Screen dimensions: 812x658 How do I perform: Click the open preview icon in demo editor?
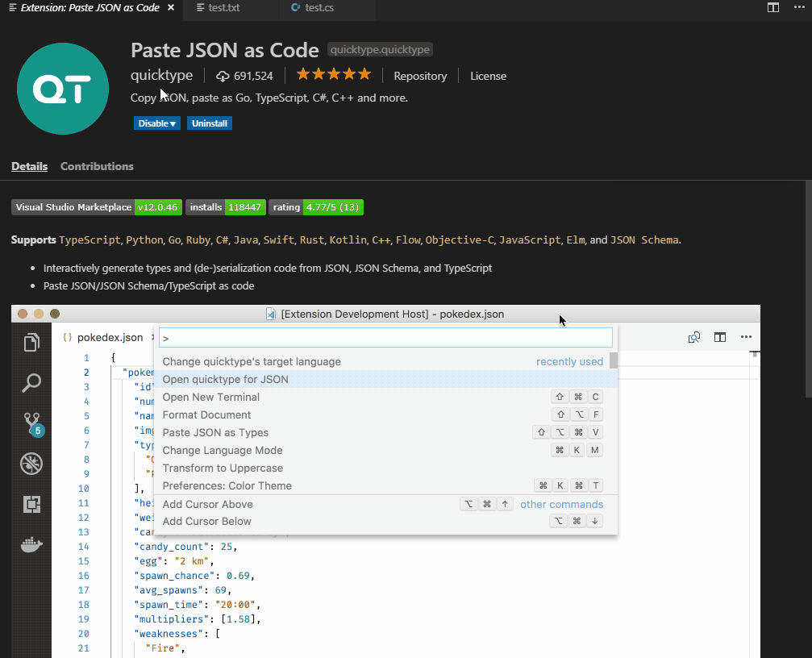[x=694, y=338]
